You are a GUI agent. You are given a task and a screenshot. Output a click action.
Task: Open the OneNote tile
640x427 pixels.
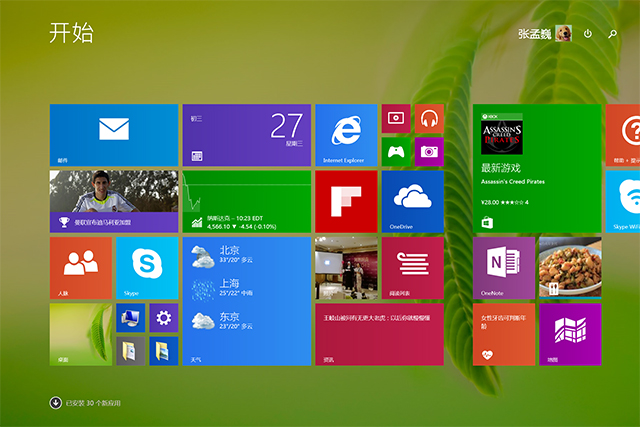coord(504,268)
